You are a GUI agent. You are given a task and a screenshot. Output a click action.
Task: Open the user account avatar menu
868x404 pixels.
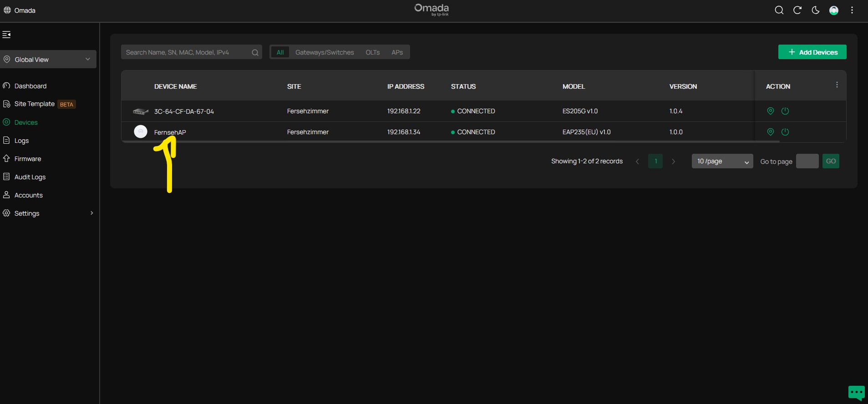(833, 10)
